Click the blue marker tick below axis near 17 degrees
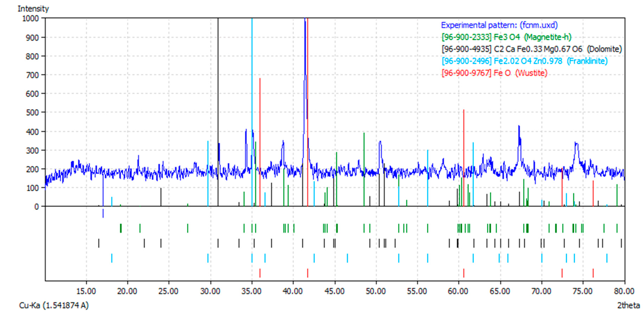This screenshot has height=316, width=644. [x=103, y=213]
